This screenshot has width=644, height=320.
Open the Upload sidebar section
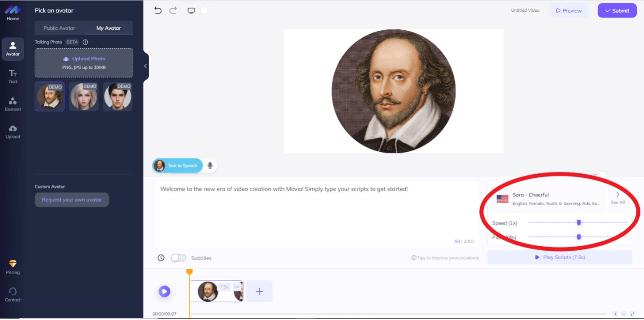tap(13, 131)
